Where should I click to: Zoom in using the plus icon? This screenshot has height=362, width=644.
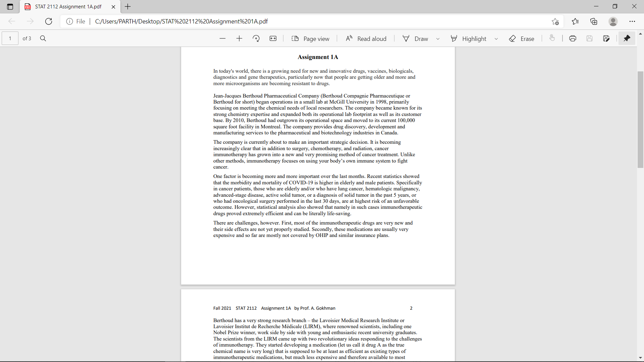239,38
